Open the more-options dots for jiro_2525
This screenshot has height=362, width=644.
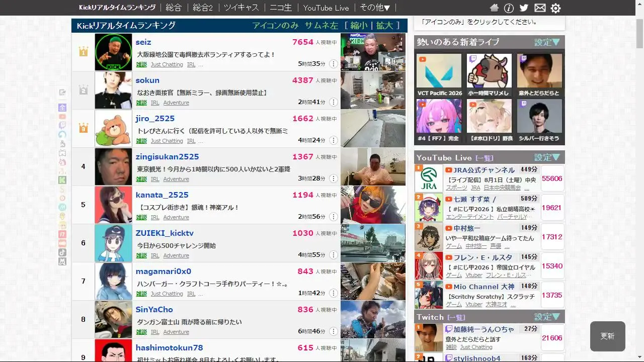(333, 140)
